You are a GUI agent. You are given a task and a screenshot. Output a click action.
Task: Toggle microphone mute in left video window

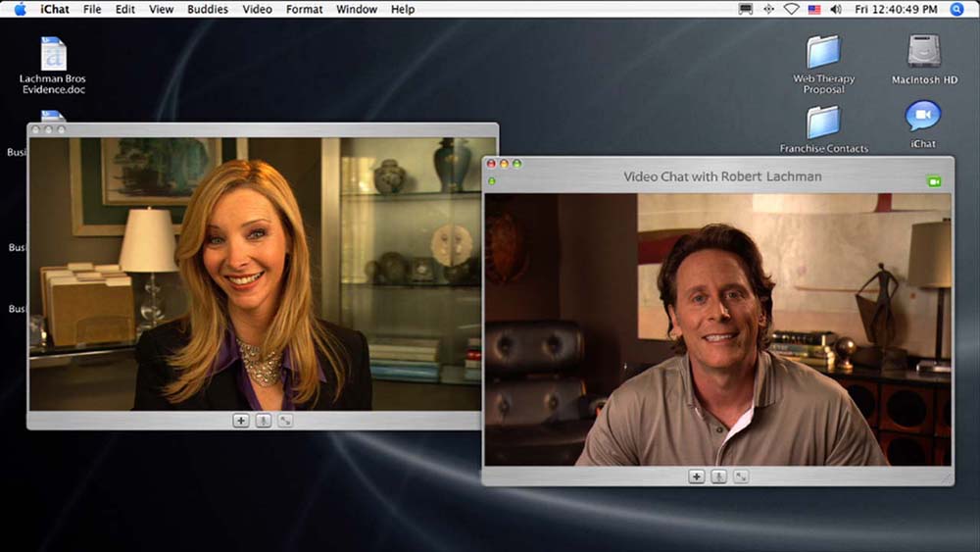pyautogui.click(x=263, y=421)
